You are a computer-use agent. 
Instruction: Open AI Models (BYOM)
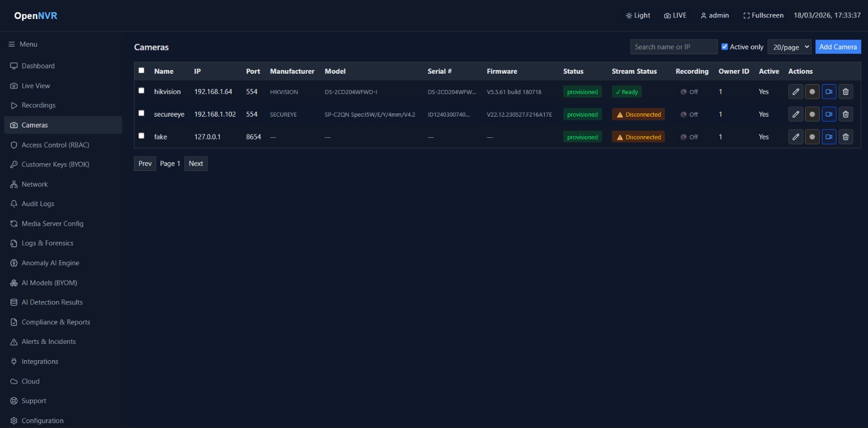[x=63, y=283]
